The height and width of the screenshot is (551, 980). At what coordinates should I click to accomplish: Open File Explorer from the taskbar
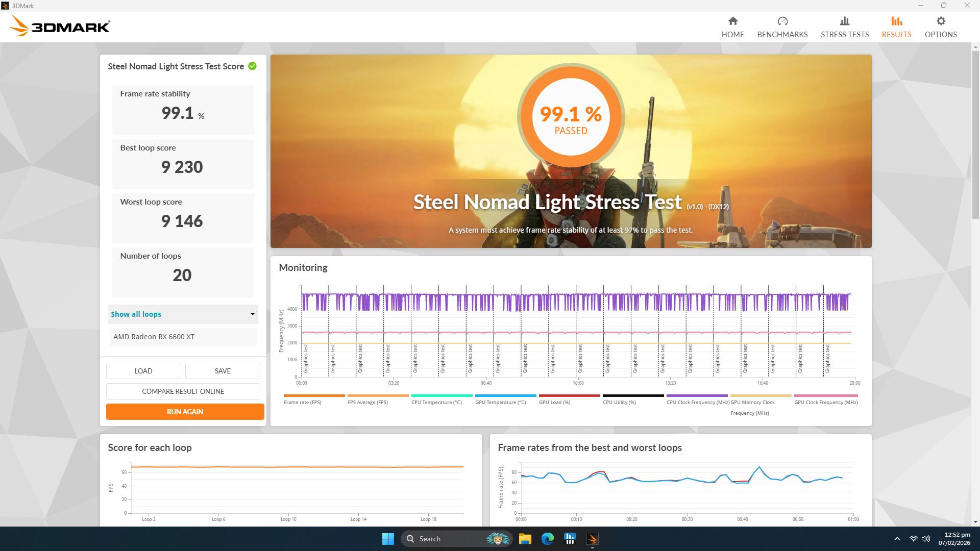(525, 539)
